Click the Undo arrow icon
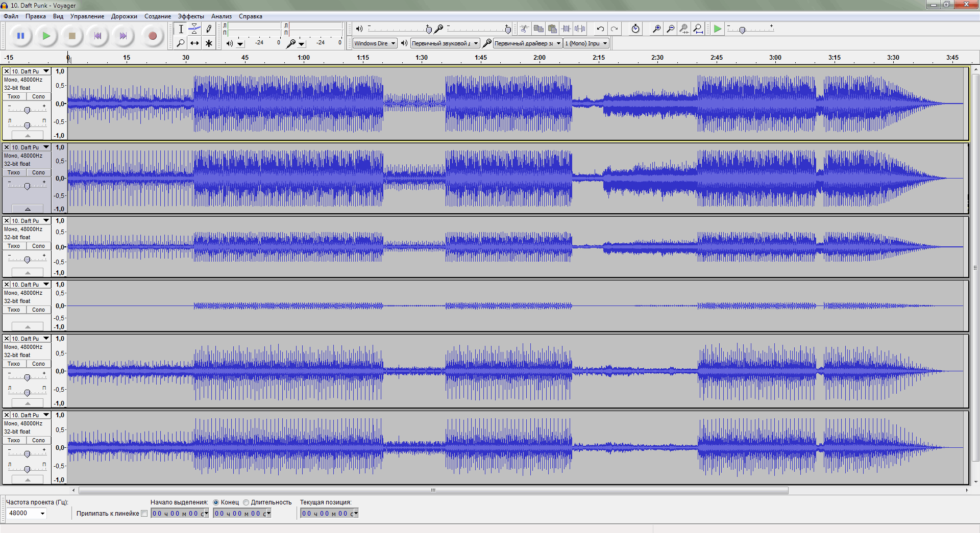Screen dimensions: 980x533 tap(600, 29)
